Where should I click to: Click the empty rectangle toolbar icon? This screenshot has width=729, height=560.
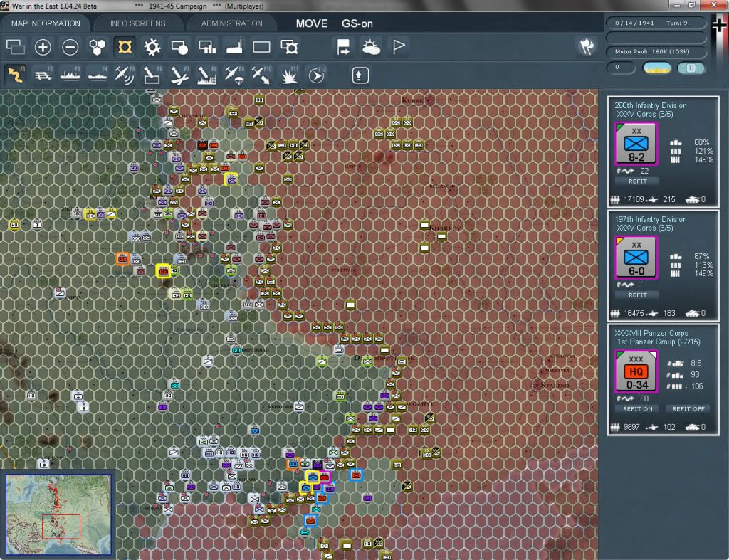click(261, 47)
